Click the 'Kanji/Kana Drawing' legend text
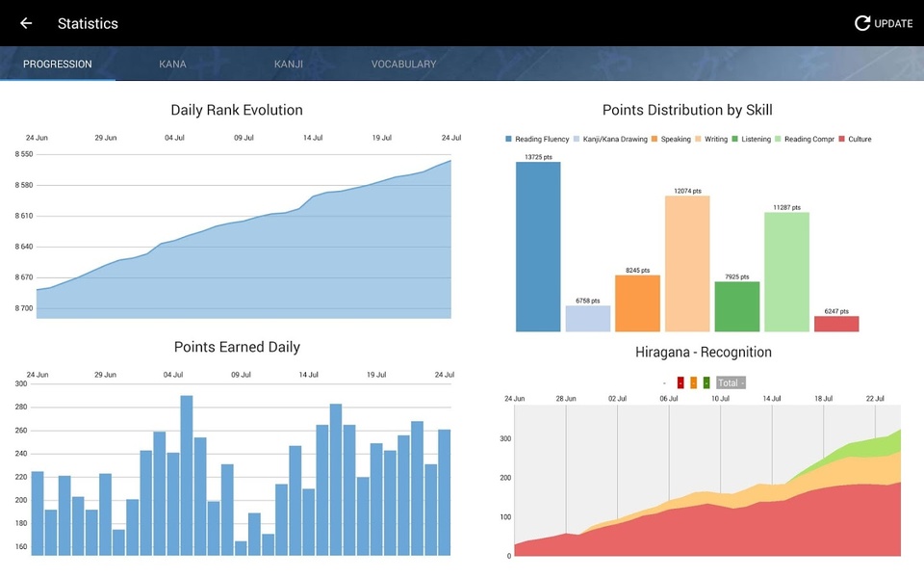Screen dimensions: 924x578 [x=615, y=139]
